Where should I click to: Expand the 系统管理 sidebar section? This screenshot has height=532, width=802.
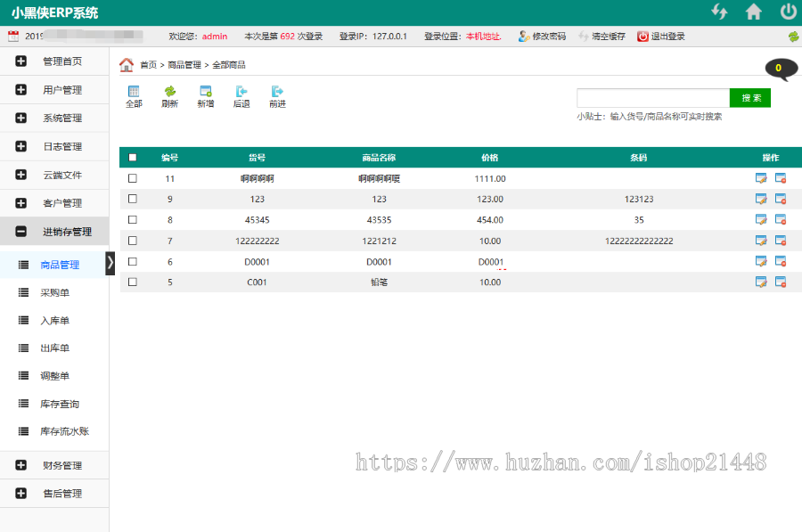[x=54, y=119]
